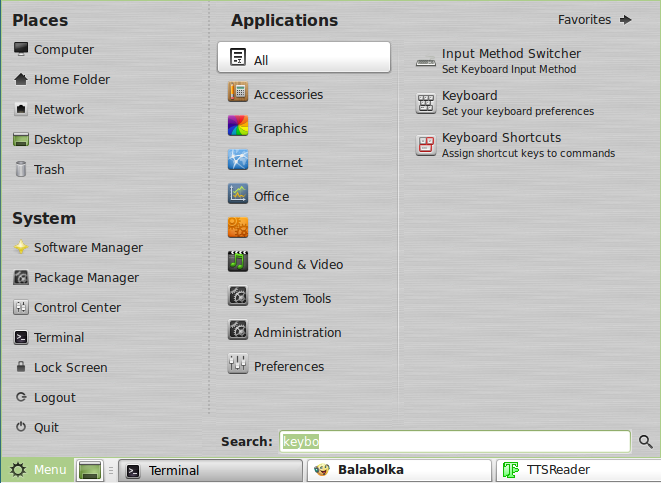Viewport: 661px width, 483px height.
Task: Choose the Sound & Video label
Action: pos(298,264)
